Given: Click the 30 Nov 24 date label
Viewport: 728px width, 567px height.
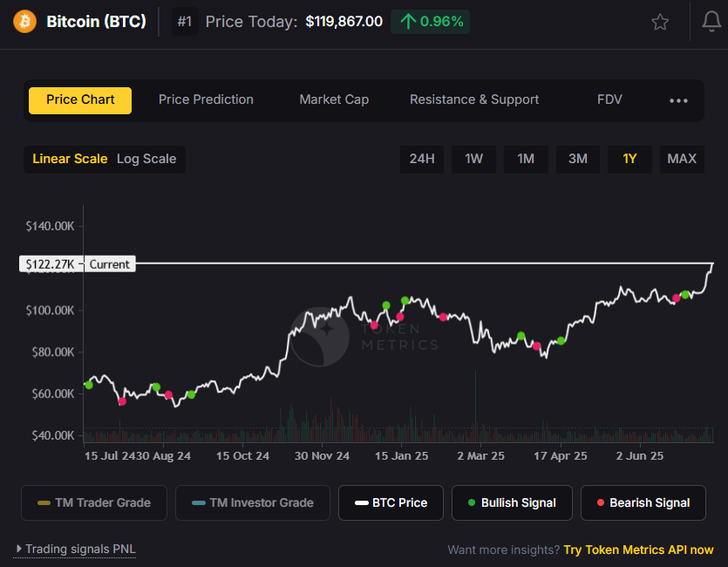Looking at the screenshot, I should click(322, 456).
